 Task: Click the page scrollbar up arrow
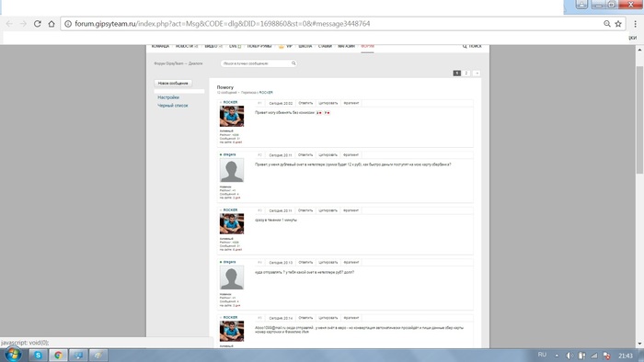click(x=639, y=50)
